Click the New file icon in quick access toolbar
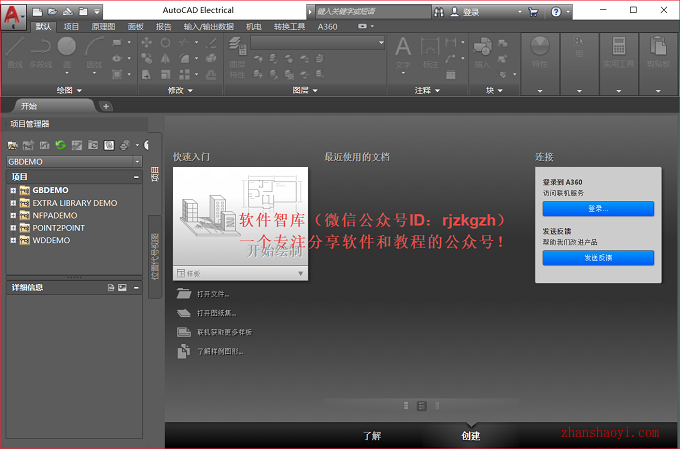The width and height of the screenshot is (680, 449). (38, 12)
